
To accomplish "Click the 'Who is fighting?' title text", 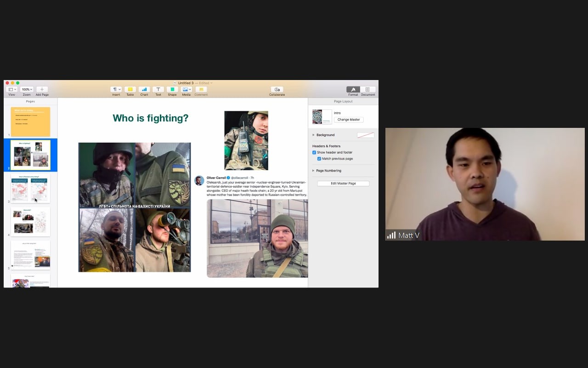I will pos(151,118).
